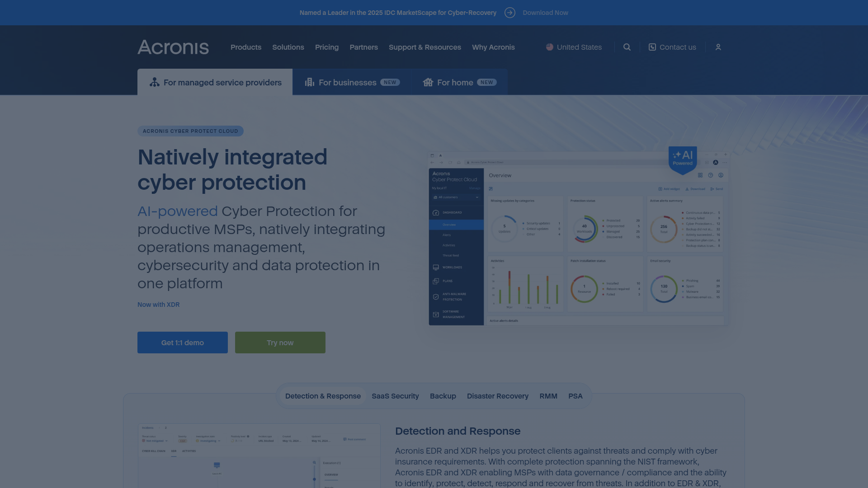
Task: Click the network icon for managed service providers
Action: click(154, 82)
